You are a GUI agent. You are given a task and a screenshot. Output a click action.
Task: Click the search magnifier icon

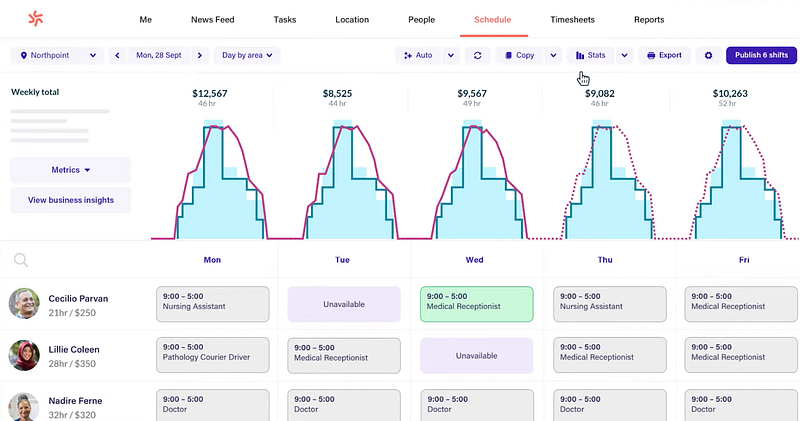click(x=21, y=260)
